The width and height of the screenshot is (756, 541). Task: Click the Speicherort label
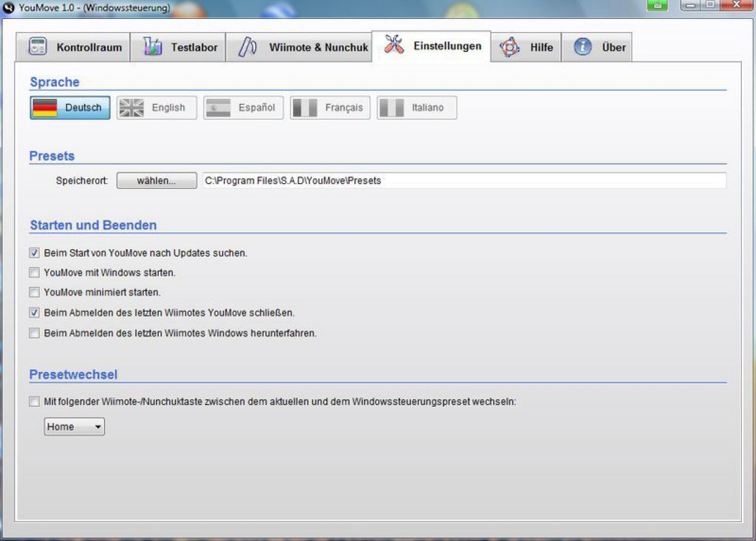pos(82,181)
